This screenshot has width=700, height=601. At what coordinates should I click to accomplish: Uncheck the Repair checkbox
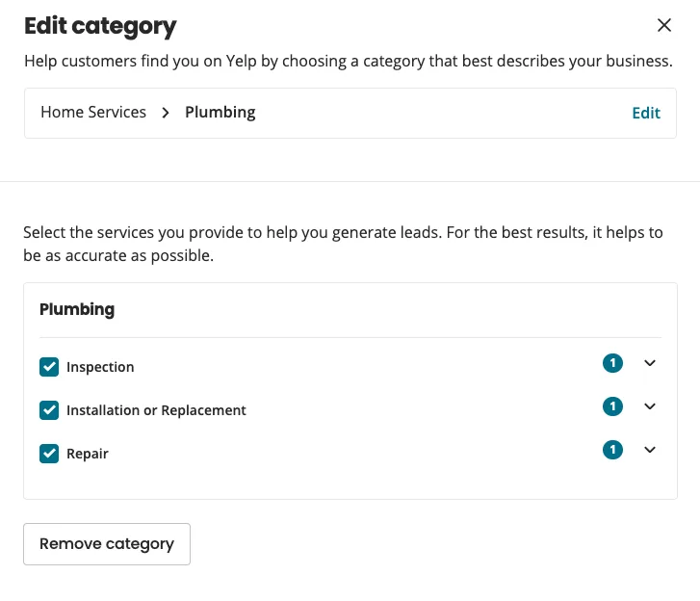pos(49,453)
